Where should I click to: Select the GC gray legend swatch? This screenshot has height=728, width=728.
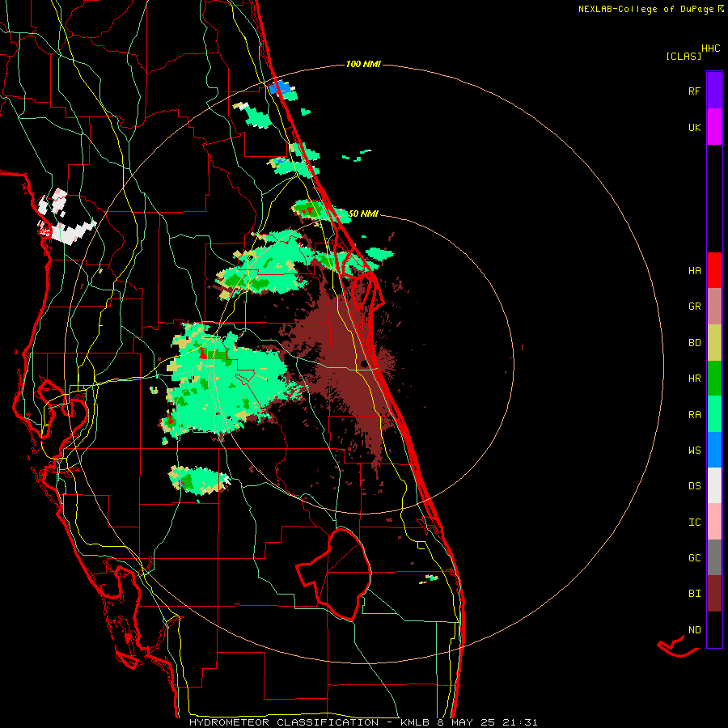[x=714, y=557]
